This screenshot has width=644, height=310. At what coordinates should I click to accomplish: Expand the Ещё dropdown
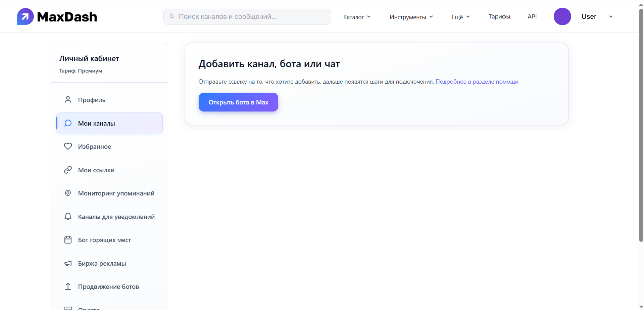coord(461,17)
